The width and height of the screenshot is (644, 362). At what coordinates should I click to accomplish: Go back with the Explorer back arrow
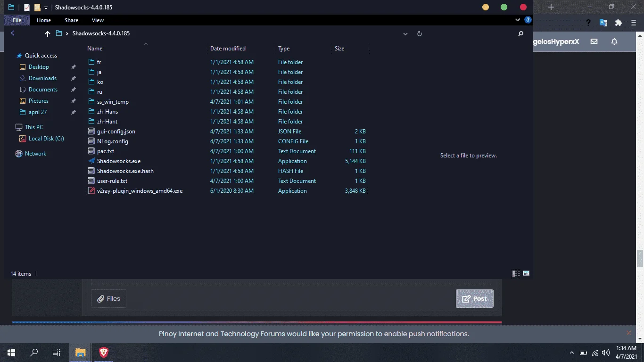(x=13, y=33)
